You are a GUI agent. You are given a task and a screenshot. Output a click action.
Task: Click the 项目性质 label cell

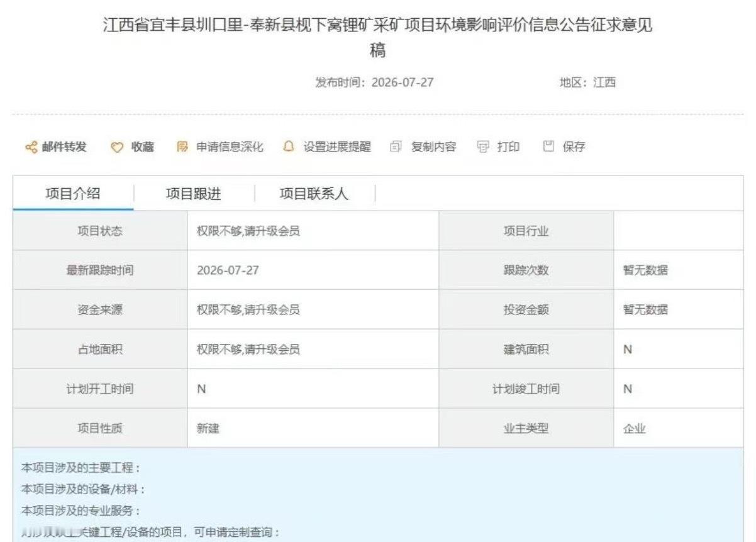click(100, 428)
